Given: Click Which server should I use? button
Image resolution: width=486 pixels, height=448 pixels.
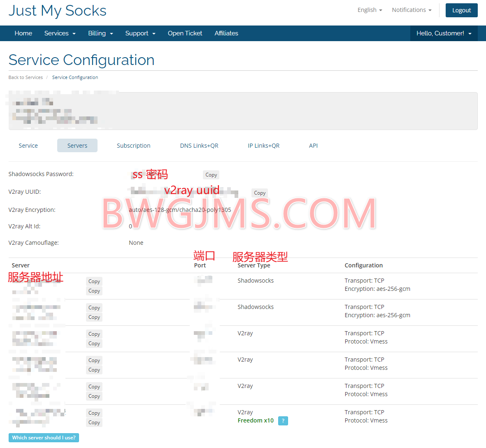Looking at the screenshot, I should pos(44,438).
